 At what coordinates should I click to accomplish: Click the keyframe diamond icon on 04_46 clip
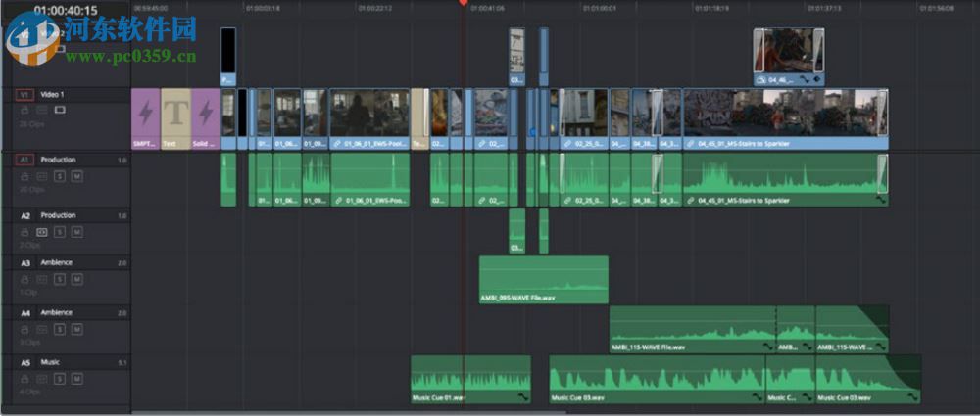[x=817, y=80]
